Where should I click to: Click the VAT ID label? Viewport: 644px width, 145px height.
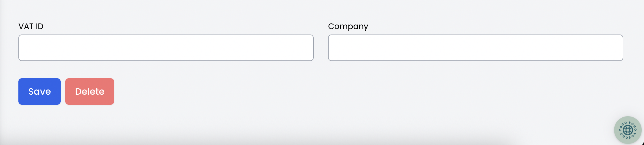coord(31,26)
